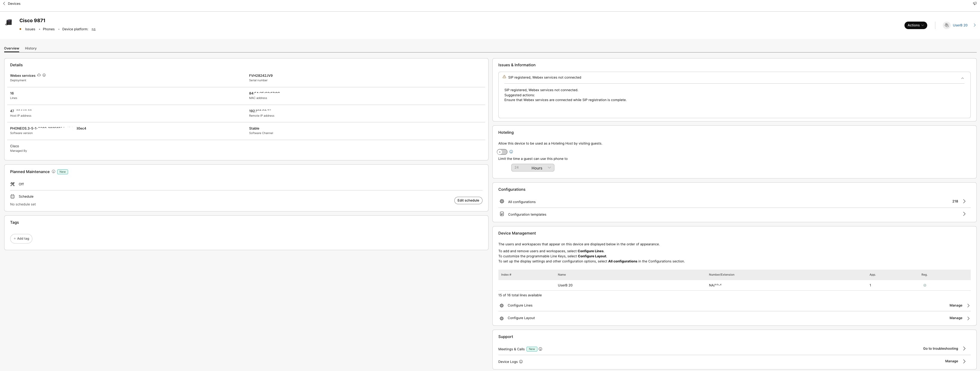Click the Planned Maintenance info icon
The height and width of the screenshot is (371, 980).
(53, 172)
